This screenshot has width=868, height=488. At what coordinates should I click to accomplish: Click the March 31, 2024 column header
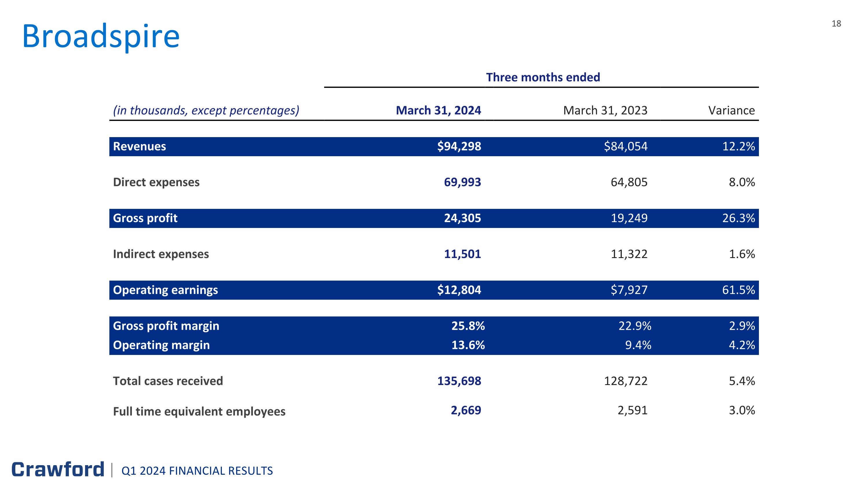pos(438,110)
